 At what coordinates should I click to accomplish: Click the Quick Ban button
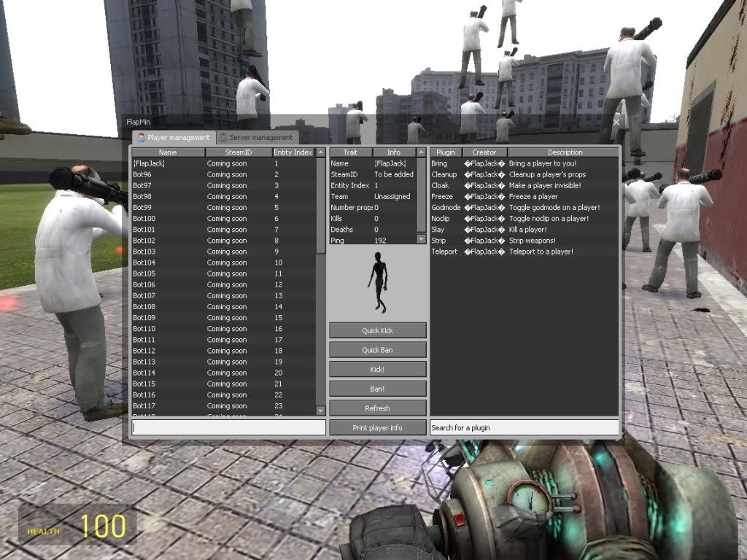(377, 350)
